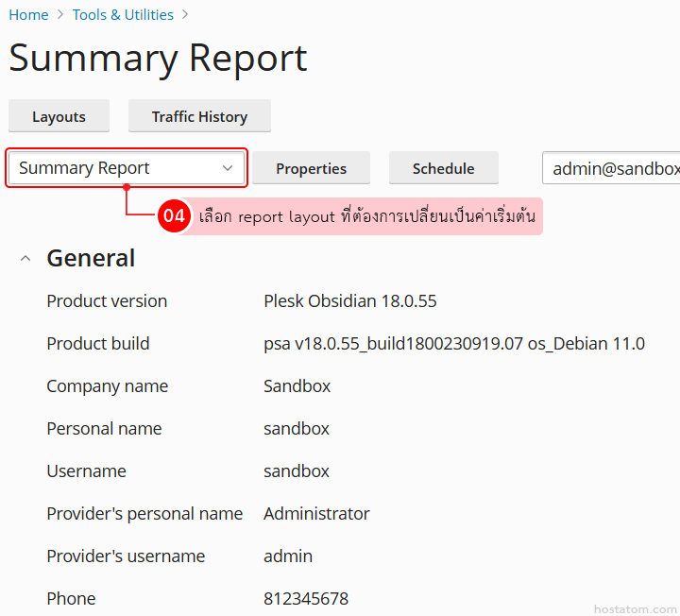The width and height of the screenshot is (680, 616).
Task: Select the Plesk Obsidian 18.0.55 version text
Action: click(349, 301)
